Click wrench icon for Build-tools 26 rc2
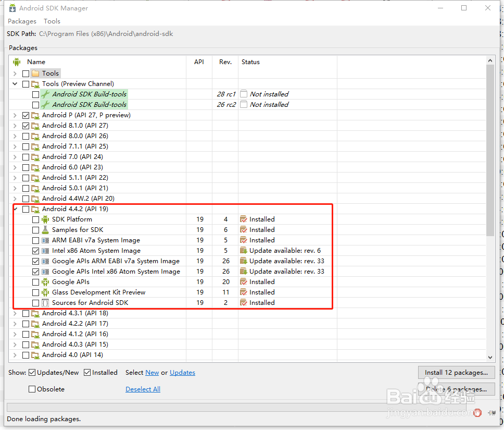 pos(45,105)
